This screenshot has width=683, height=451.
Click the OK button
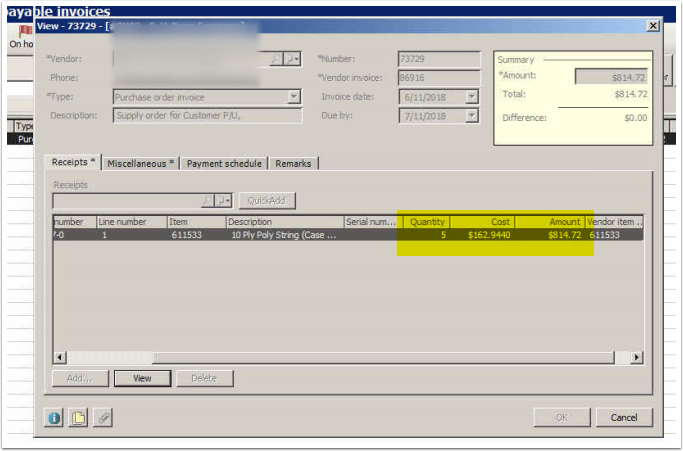click(561, 417)
